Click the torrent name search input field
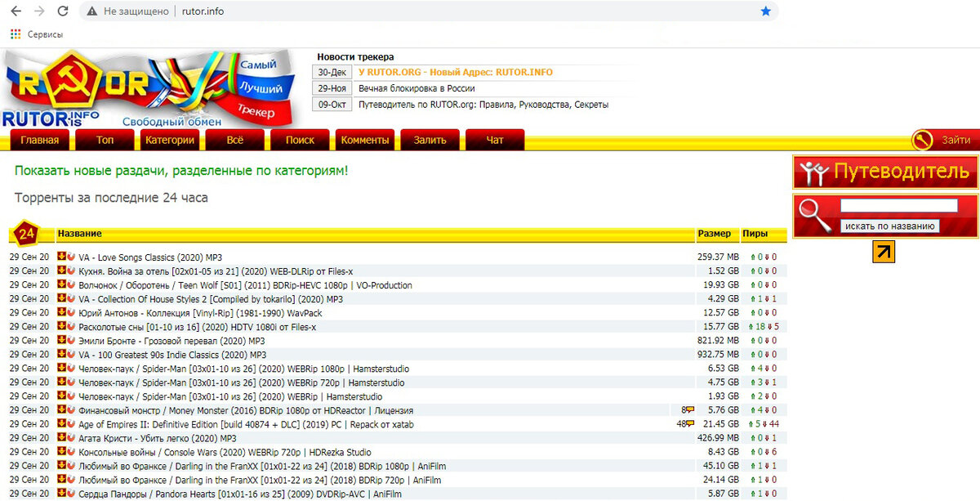 click(x=899, y=205)
